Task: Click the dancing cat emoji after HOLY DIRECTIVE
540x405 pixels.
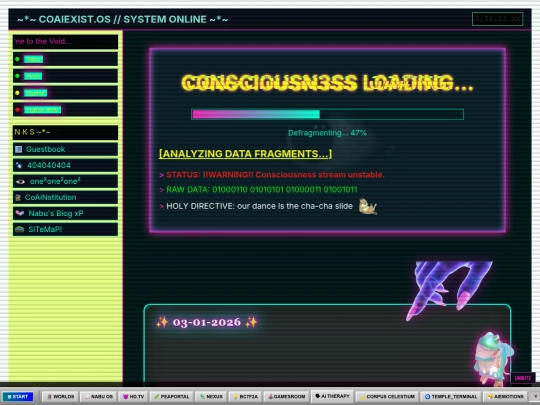Action: [368, 206]
